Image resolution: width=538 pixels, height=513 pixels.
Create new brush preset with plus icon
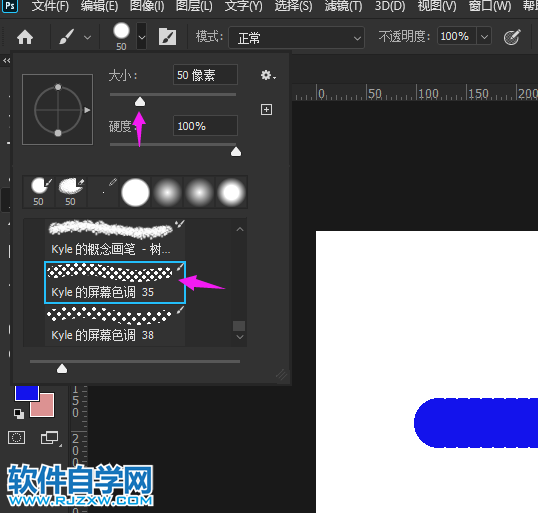pyautogui.click(x=266, y=109)
